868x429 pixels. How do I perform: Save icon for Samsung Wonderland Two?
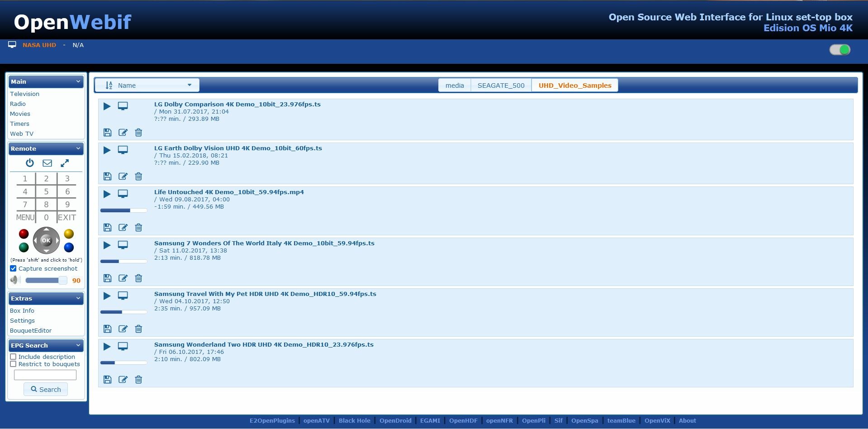point(107,380)
